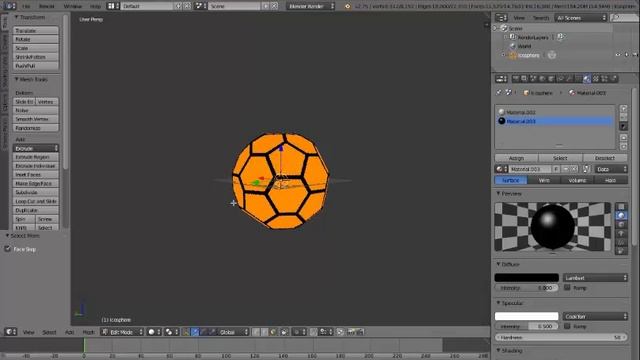
Task: Click the Loop Cut and Slide button
Action: click(x=36, y=201)
